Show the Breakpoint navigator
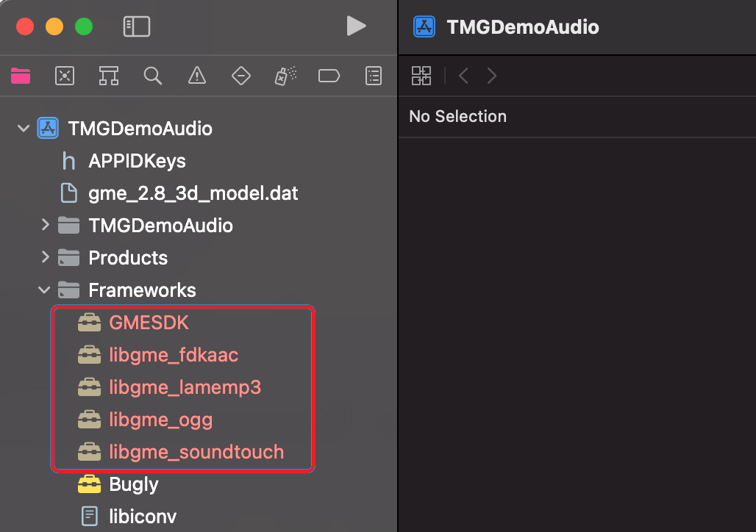Image resolution: width=756 pixels, height=532 pixels. click(x=329, y=76)
